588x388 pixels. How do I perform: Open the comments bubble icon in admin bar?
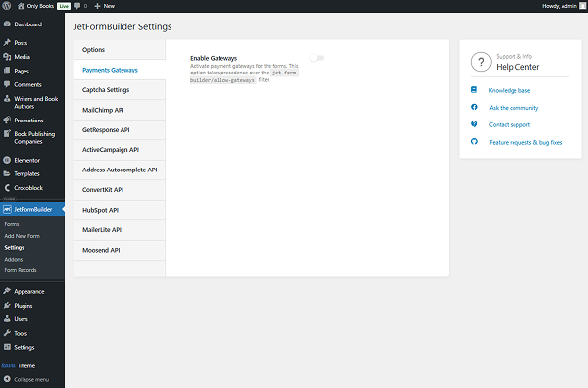point(77,6)
